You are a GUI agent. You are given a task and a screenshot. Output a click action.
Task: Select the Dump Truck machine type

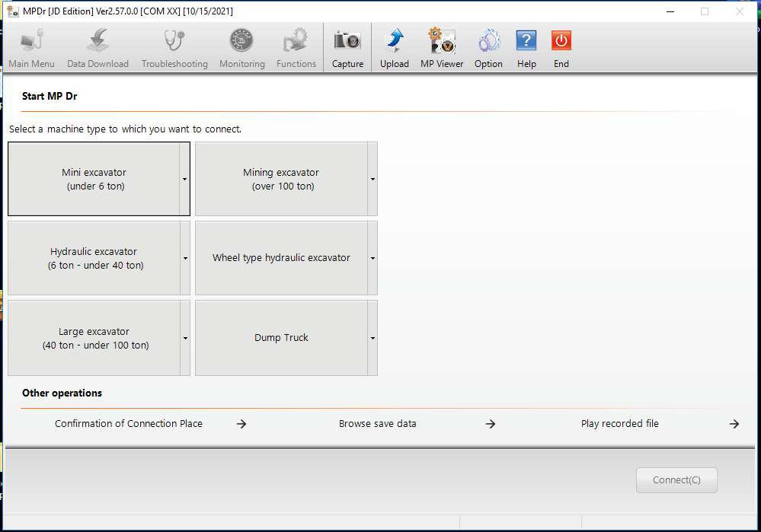pyautogui.click(x=282, y=338)
